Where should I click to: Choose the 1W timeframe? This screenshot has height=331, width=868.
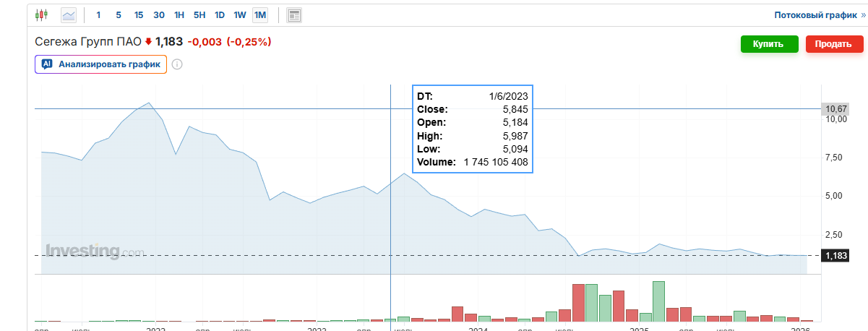pos(240,14)
